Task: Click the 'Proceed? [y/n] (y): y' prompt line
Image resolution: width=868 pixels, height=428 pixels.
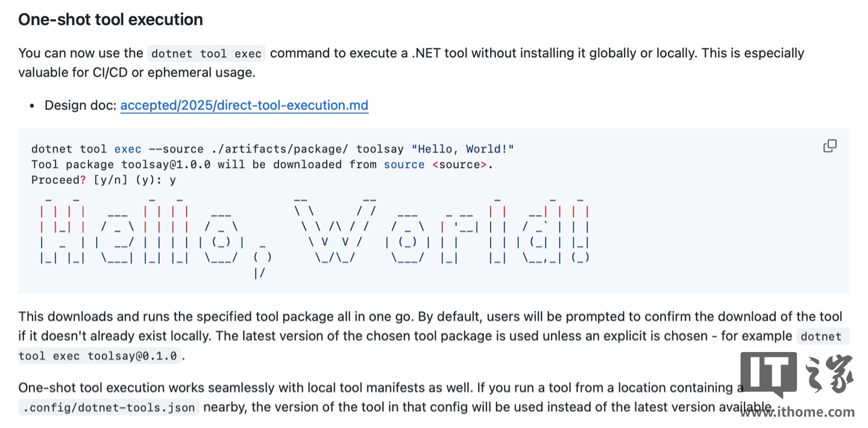Action: click(x=104, y=180)
